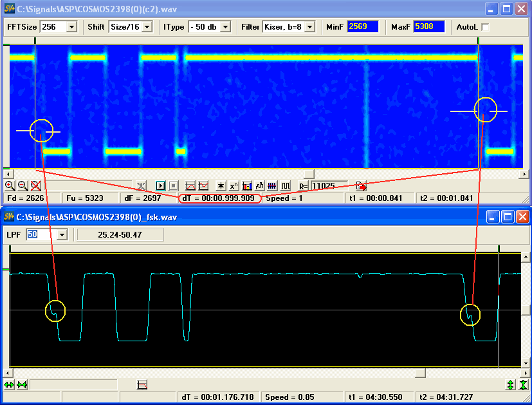This screenshot has width=532, height=405.
Task: Click the asterisk multiply signal icon
Action: click(x=221, y=185)
